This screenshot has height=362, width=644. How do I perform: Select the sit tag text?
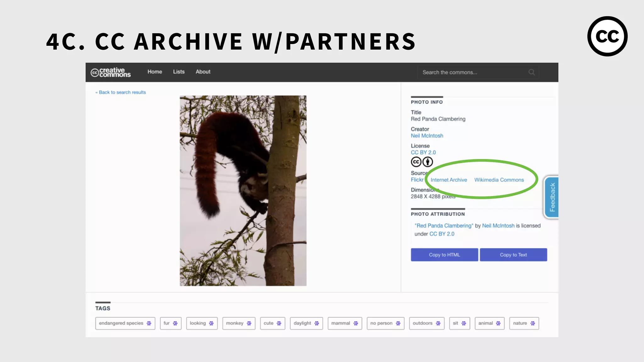pos(455,323)
